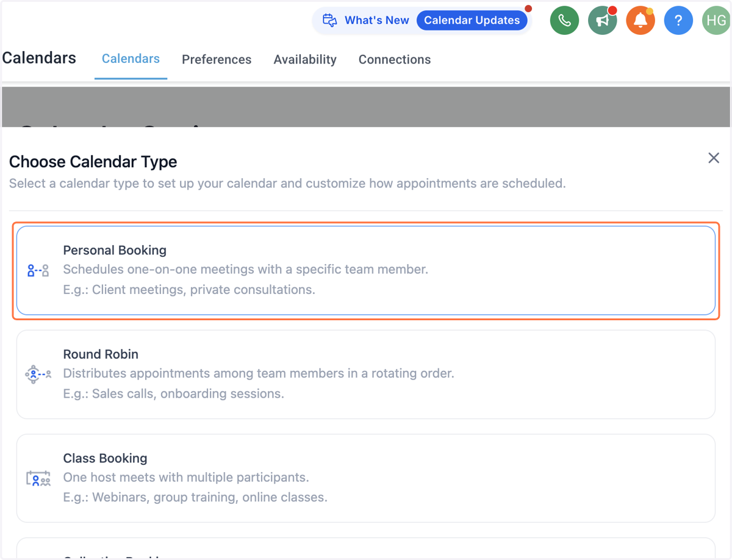Open the megaphone announcements icon
The image size is (732, 560).
pyautogui.click(x=602, y=21)
